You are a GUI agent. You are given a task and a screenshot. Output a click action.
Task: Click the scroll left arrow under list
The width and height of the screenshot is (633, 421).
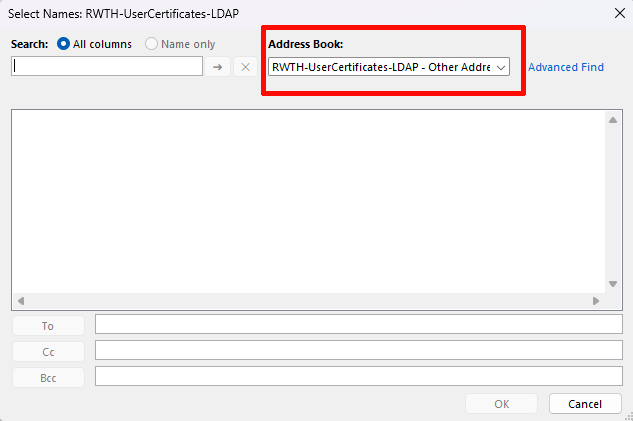point(21,300)
